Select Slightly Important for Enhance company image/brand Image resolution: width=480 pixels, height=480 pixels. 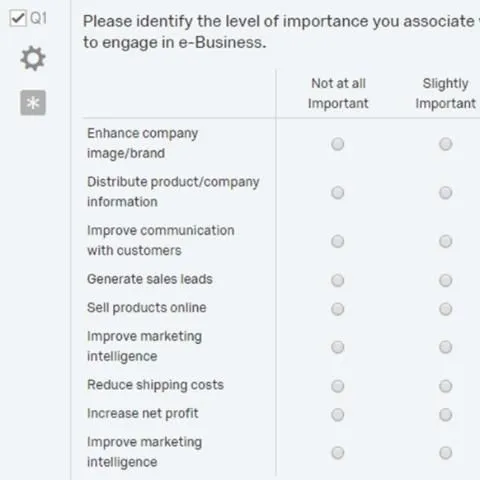pyautogui.click(x=445, y=144)
